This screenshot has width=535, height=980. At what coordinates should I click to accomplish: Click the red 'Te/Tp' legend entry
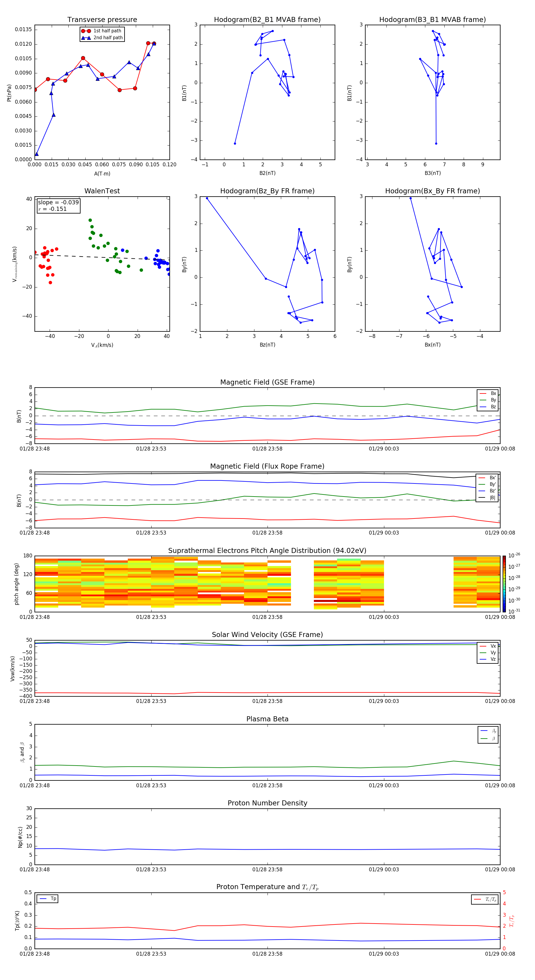point(485,899)
